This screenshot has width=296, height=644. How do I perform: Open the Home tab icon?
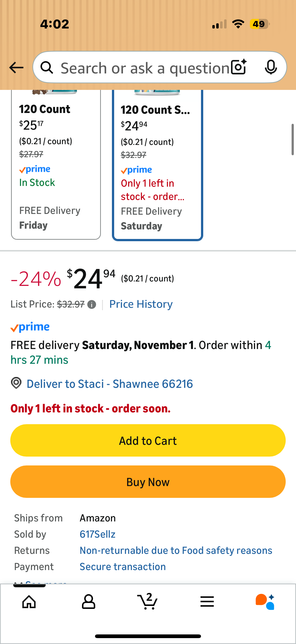click(x=29, y=602)
